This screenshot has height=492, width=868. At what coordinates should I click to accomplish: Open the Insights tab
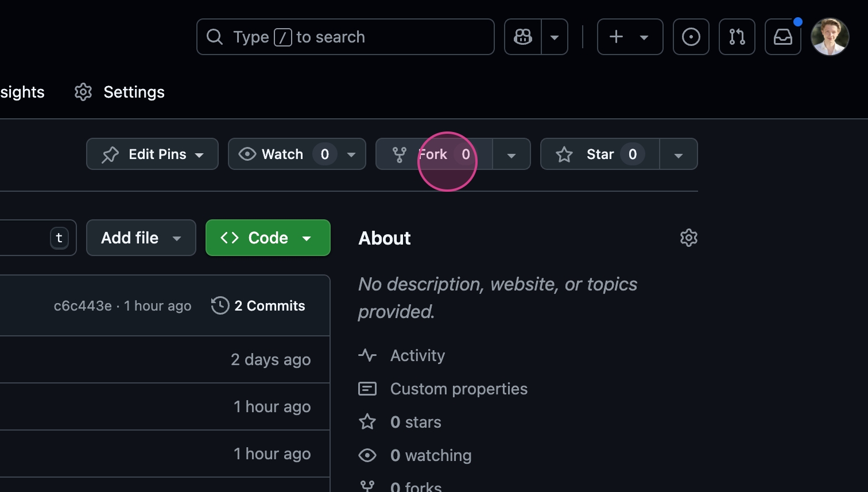pyautogui.click(x=22, y=92)
